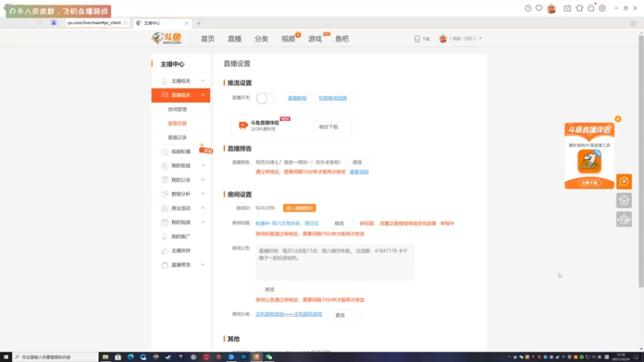
Task: Expand the 我的公会 sidebar section
Action: 203,179
